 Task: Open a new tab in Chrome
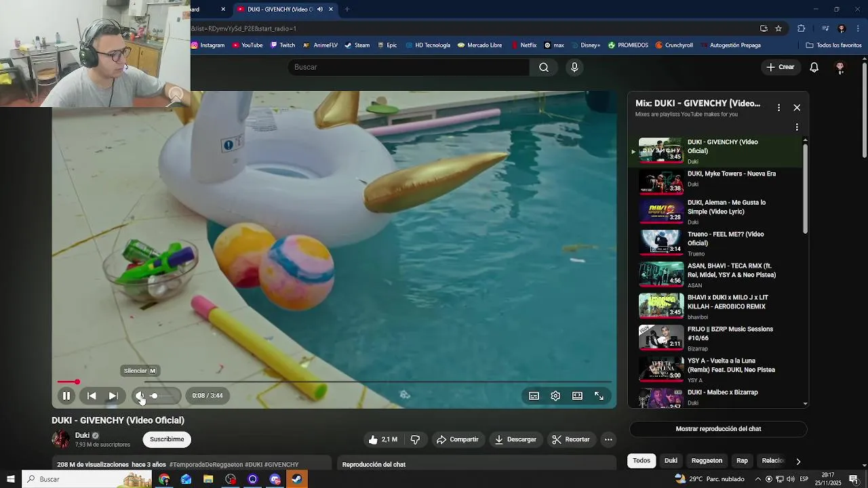[x=347, y=9]
